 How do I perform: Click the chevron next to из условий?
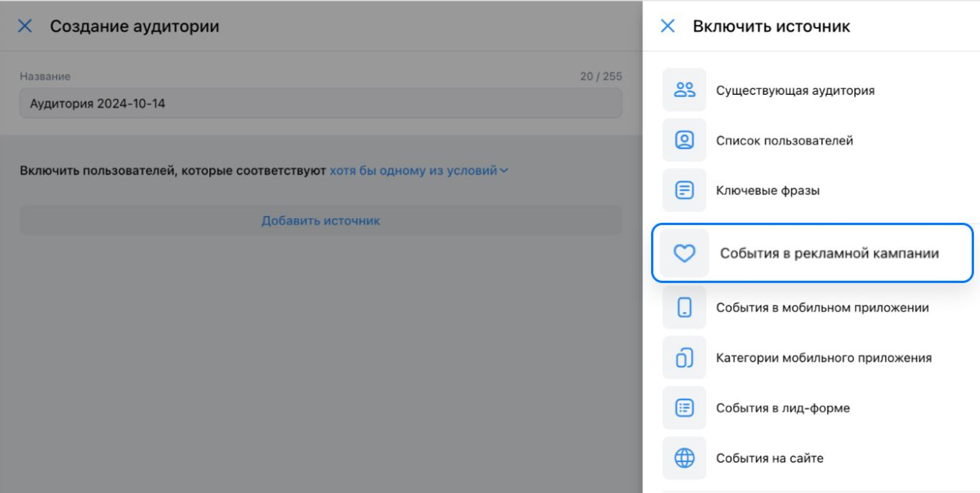tap(504, 170)
